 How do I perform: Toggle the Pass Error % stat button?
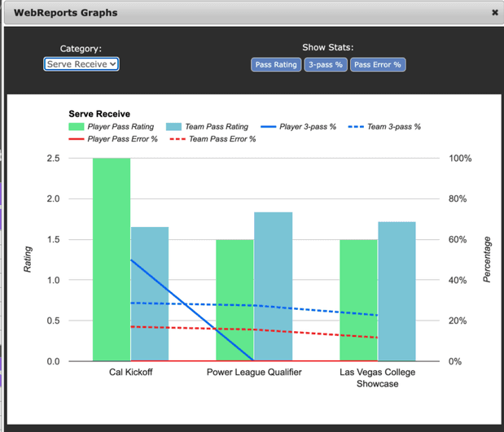(x=377, y=64)
